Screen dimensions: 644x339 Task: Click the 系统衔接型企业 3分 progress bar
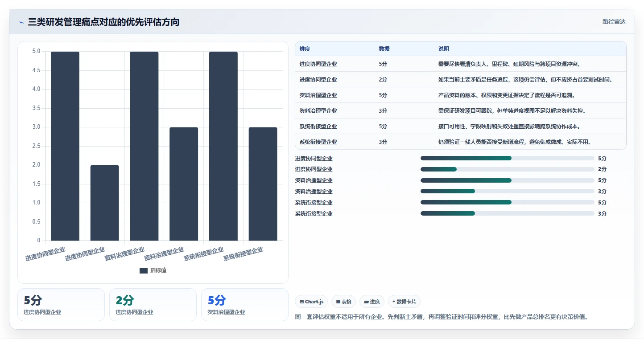508,214
